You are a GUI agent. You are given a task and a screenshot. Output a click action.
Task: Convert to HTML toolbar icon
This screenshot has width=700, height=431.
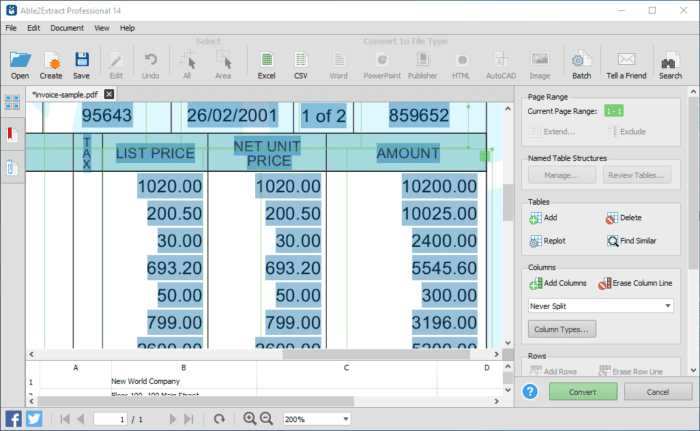pos(461,65)
